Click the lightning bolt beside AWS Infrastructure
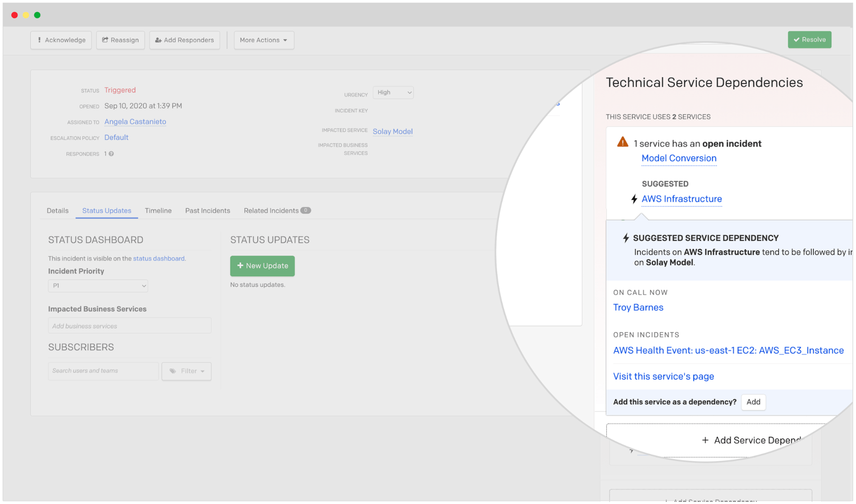This screenshot has height=504, width=856. [x=634, y=199]
